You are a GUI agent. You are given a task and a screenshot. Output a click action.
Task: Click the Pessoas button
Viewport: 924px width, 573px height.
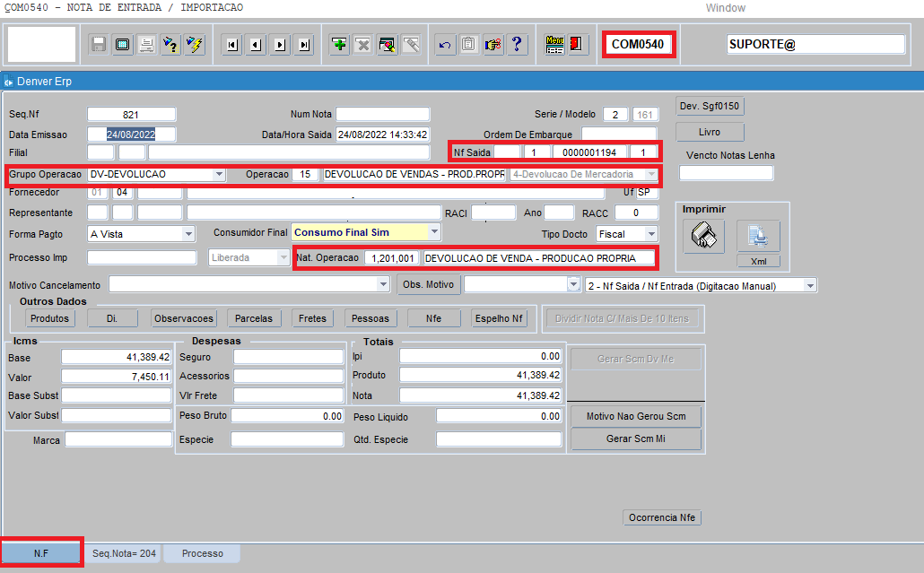tap(370, 318)
